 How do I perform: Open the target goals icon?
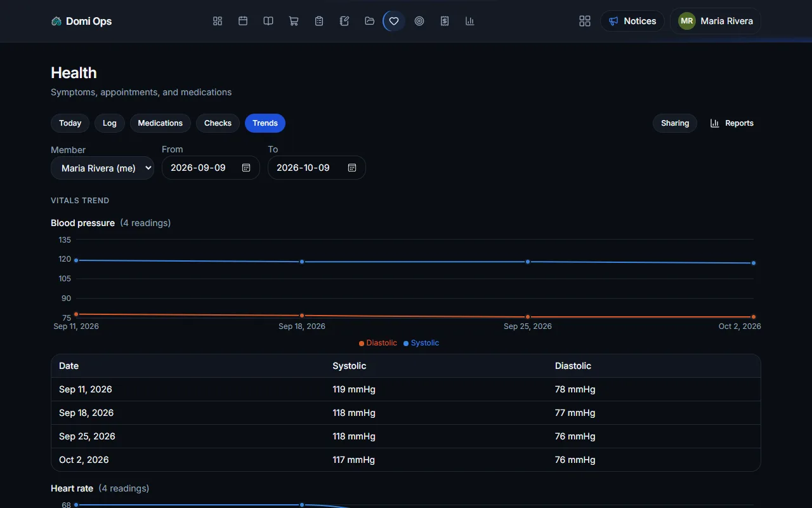click(x=419, y=21)
